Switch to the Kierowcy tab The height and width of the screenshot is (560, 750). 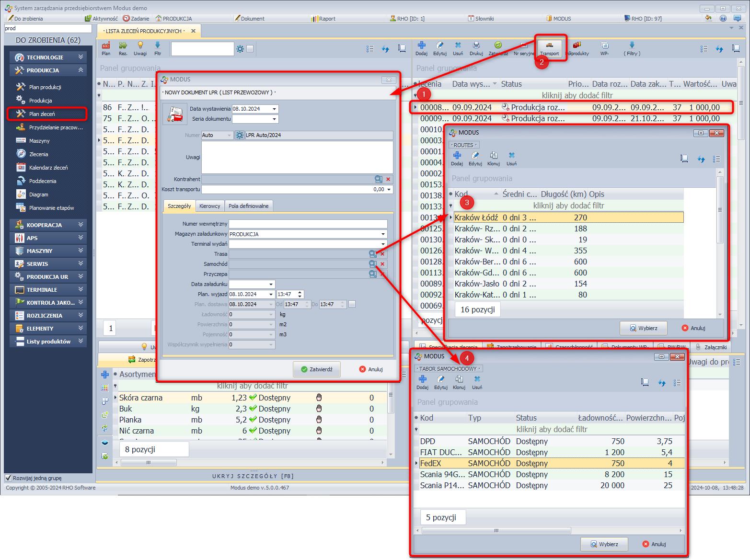click(x=209, y=206)
